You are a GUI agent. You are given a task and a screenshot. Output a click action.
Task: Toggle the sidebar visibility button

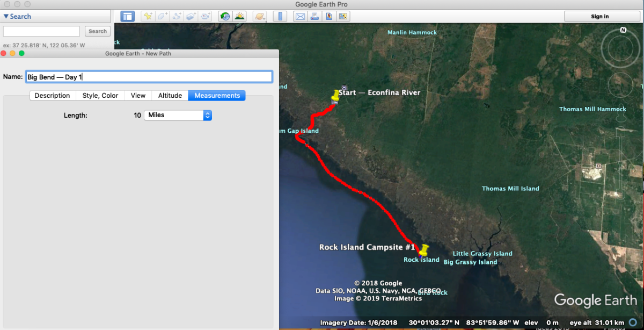tap(127, 17)
